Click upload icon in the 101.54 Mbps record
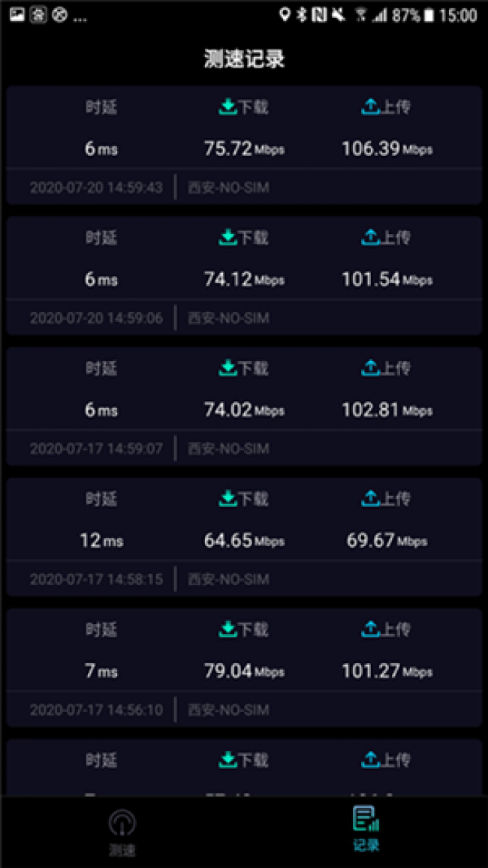Viewport: 488px width, 868px height. click(371, 238)
